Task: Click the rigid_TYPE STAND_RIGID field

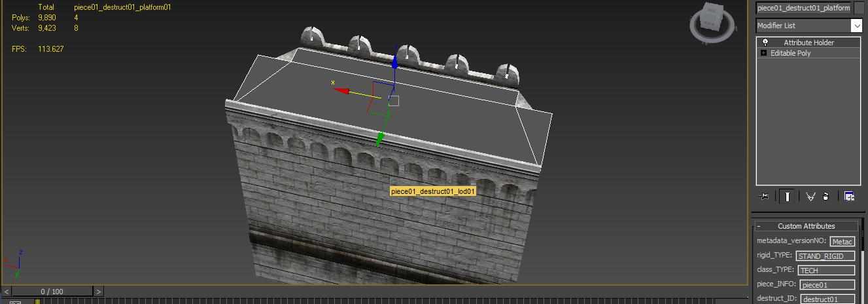Action: pos(825,256)
